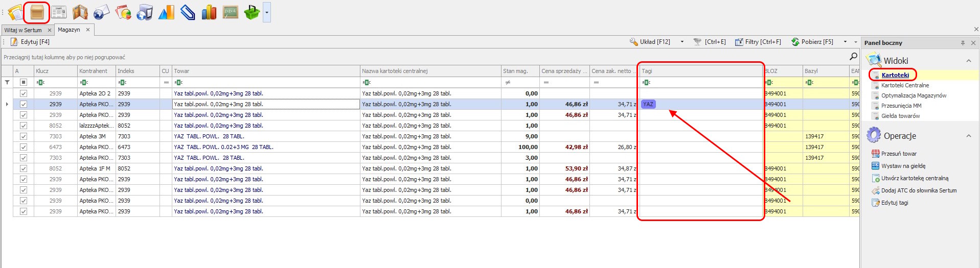Open the Kartoteki Centralne view link
The height and width of the screenshot is (268, 980).
click(x=905, y=85)
